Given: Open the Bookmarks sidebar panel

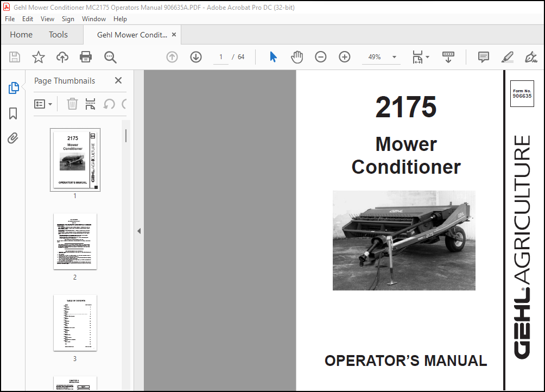Looking at the screenshot, I should pos(13,113).
